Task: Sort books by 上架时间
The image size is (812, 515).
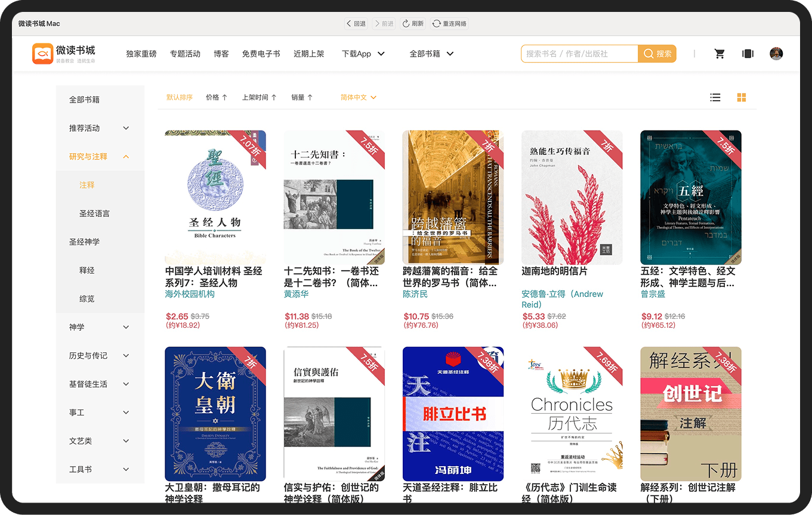Action: (x=259, y=98)
